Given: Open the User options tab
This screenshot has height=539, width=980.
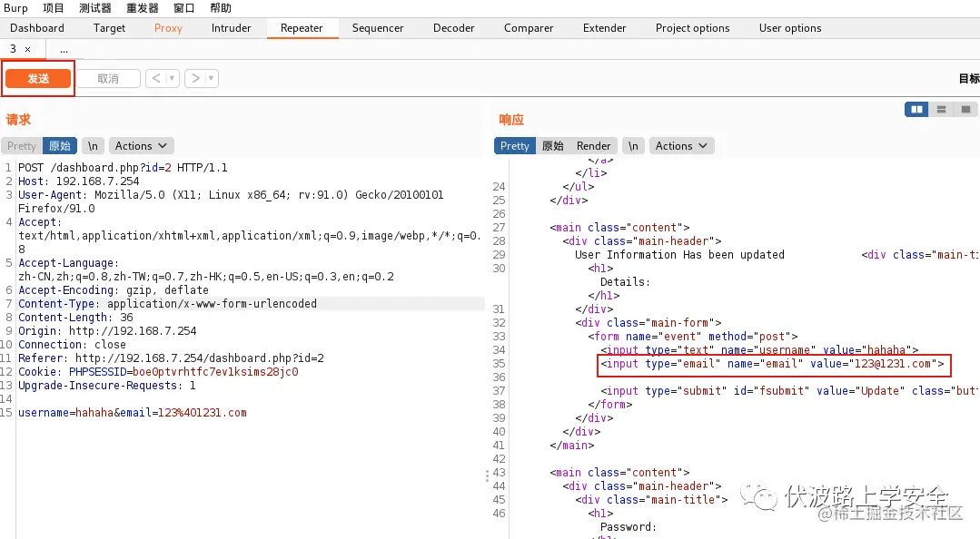Looking at the screenshot, I should coord(790,28).
